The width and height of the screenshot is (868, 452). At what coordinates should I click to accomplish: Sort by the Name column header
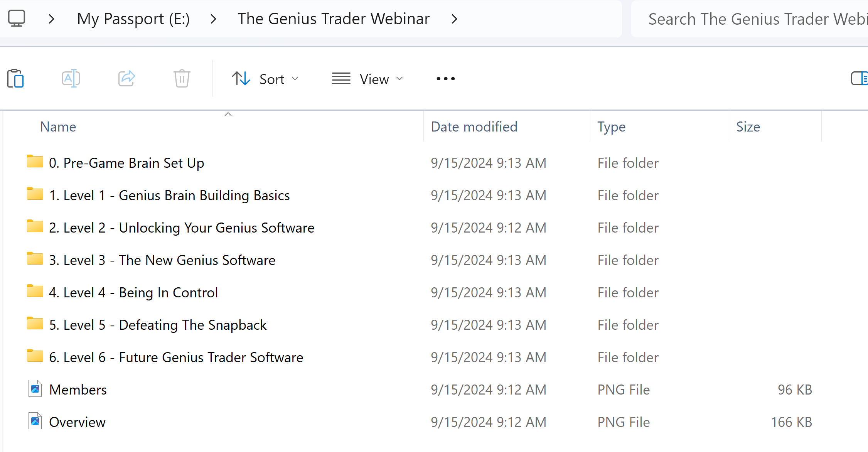click(x=58, y=127)
